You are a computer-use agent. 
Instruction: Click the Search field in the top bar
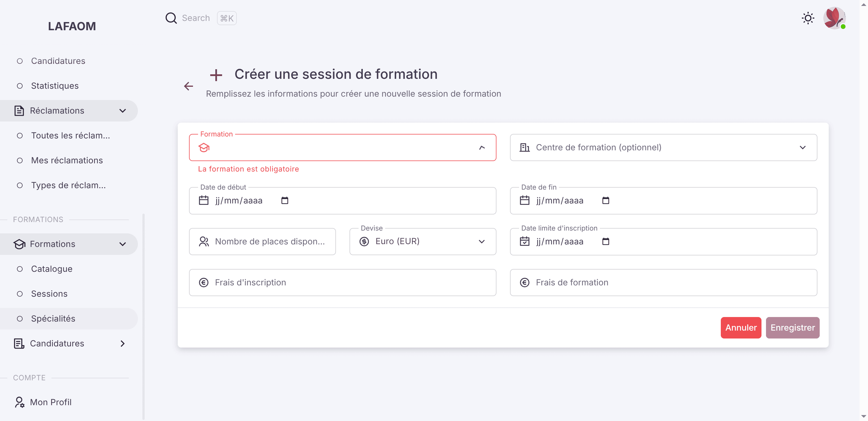(x=196, y=18)
